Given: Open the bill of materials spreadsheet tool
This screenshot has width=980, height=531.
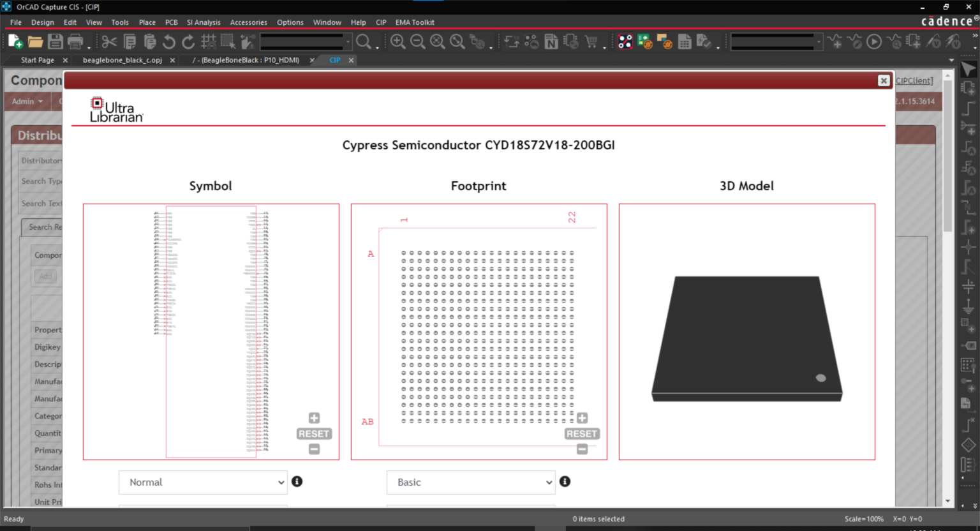Looking at the screenshot, I should coord(685,40).
